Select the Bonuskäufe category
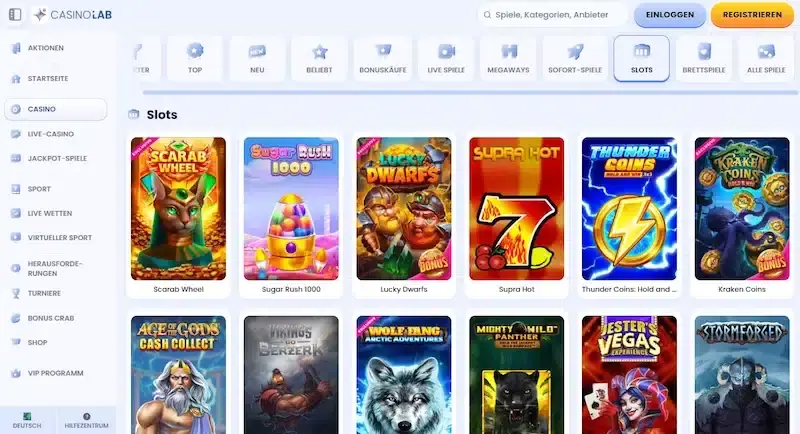Viewport: 800px width, 434px height. (x=383, y=59)
